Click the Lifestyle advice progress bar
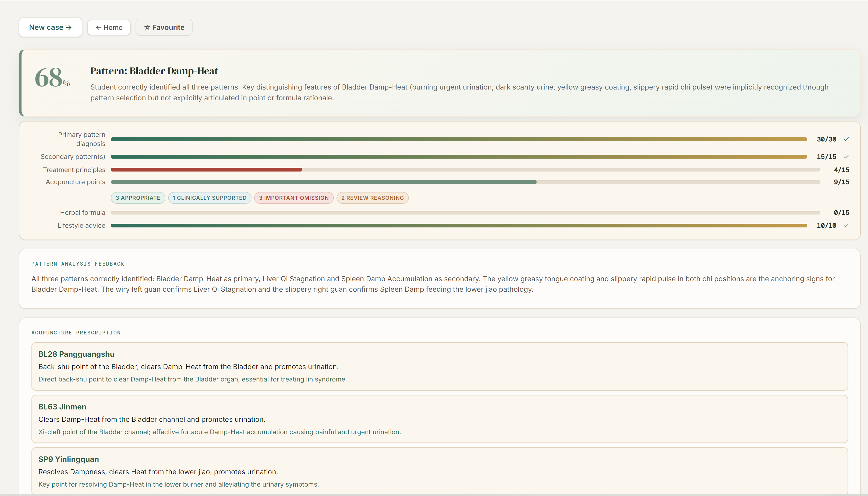The height and width of the screenshot is (496, 868). pos(459,226)
